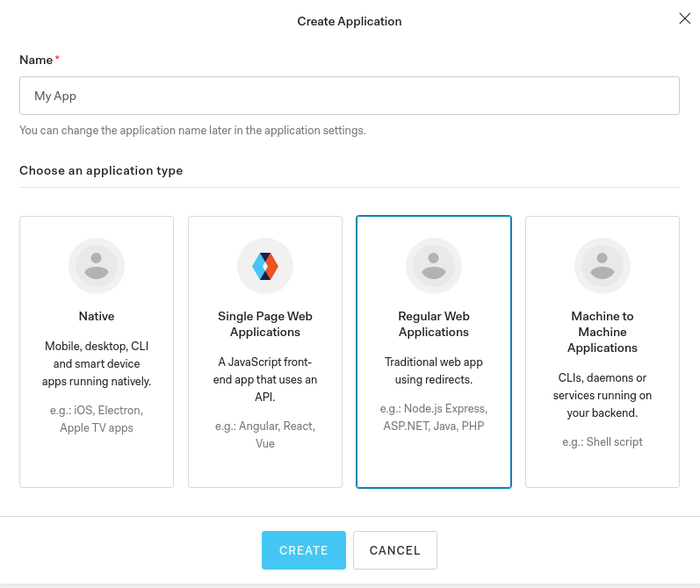The image size is (700, 588).
Task: Close the Create Application dialog with X
Action: (x=685, y=18)
